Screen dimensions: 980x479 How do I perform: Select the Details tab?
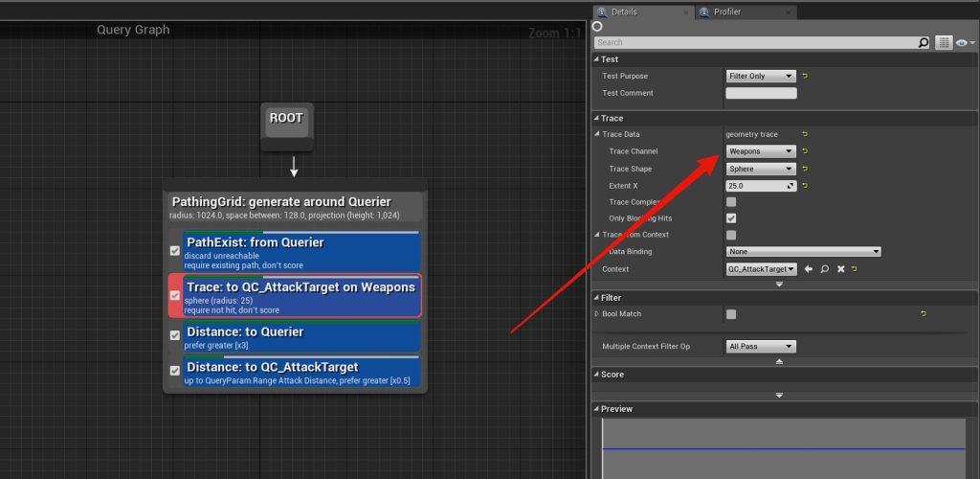click(x=624, y=12)
